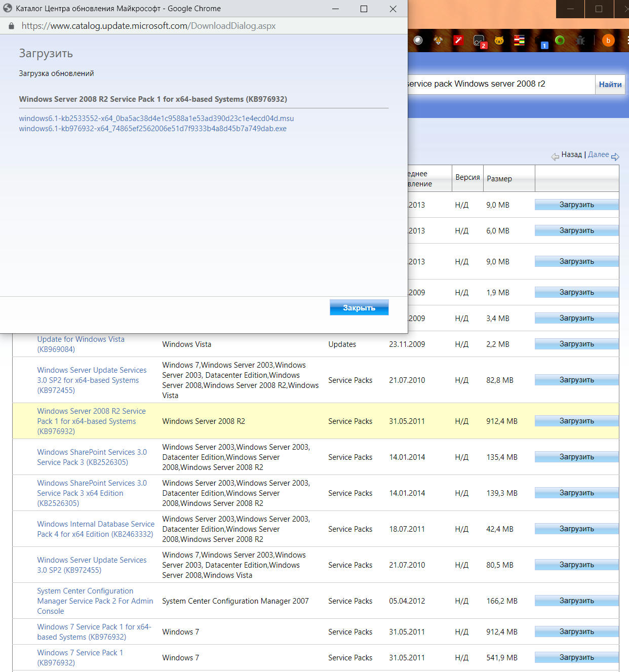This screenshot has height=672, width=629.
Task: Download the kb2533552 .msu file link
Action: [156, 118]
